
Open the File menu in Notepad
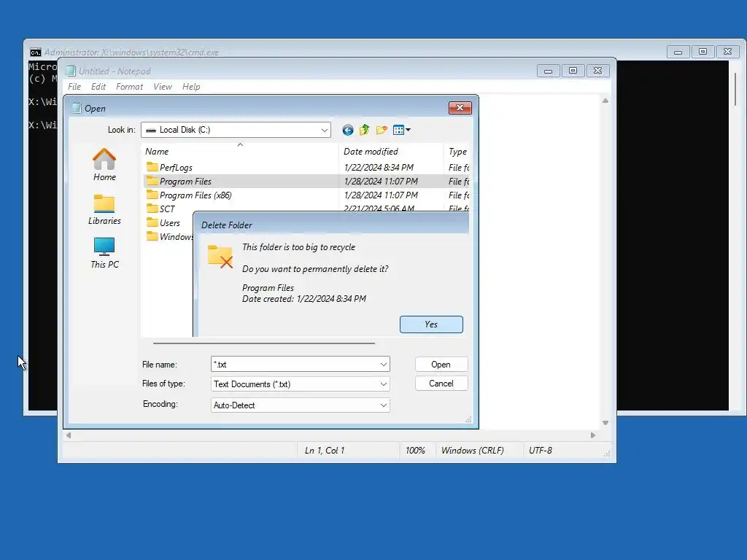click(74, 87)
